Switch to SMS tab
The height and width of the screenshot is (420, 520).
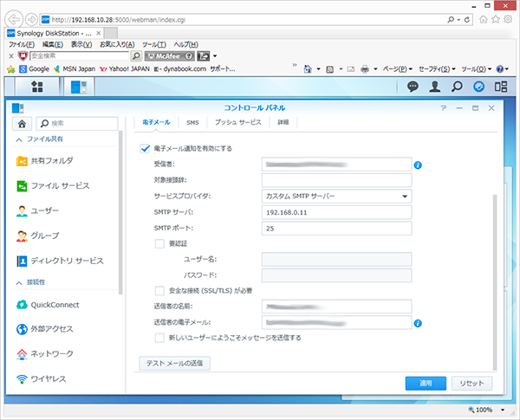[x=192, y=123]
